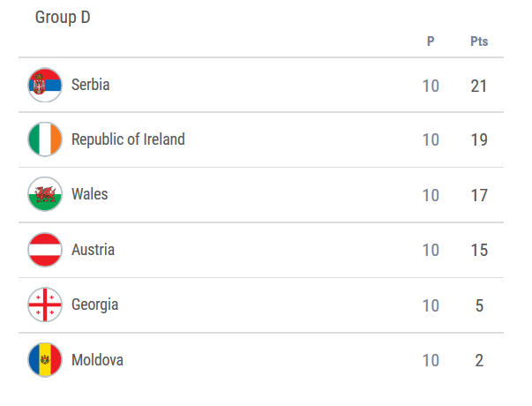The width and height of the screenshot is (532, 406).
Task: Click Moldova's 2 points value
Action: pyautogui.click(x=479, y=360)
